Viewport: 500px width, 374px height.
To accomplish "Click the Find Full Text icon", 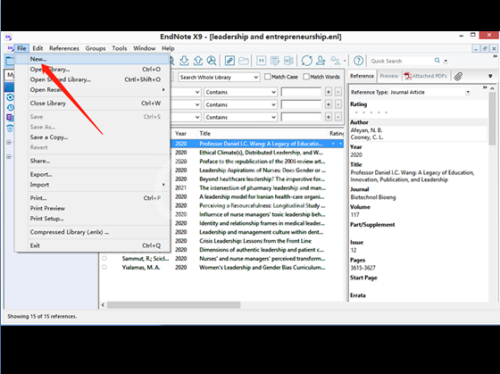I will click(x=212, y=61).
